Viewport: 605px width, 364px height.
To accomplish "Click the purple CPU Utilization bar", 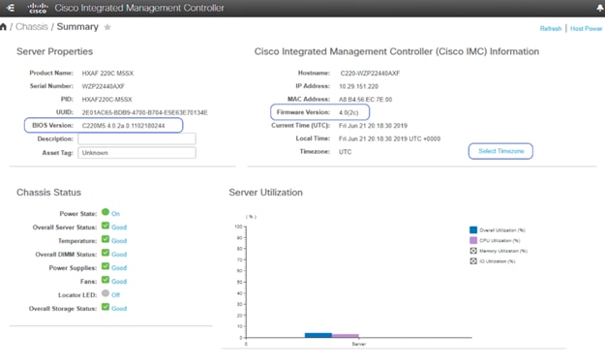I will [346, 336].
